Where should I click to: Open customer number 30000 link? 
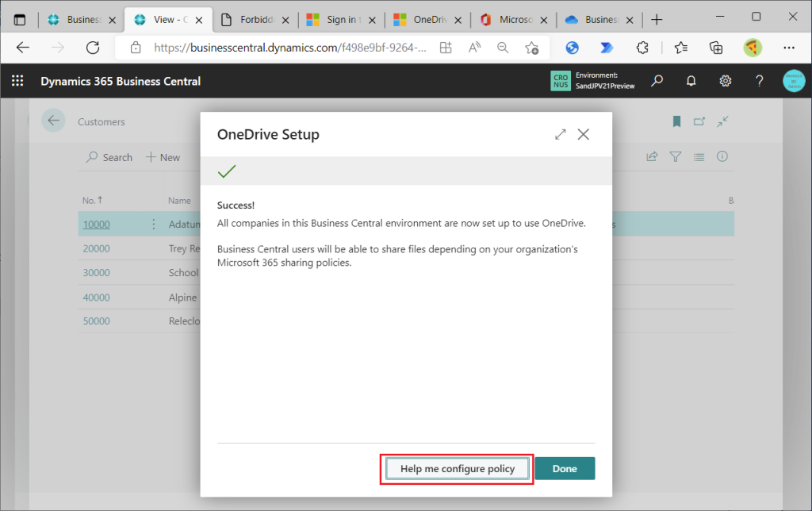coord(96,273)
